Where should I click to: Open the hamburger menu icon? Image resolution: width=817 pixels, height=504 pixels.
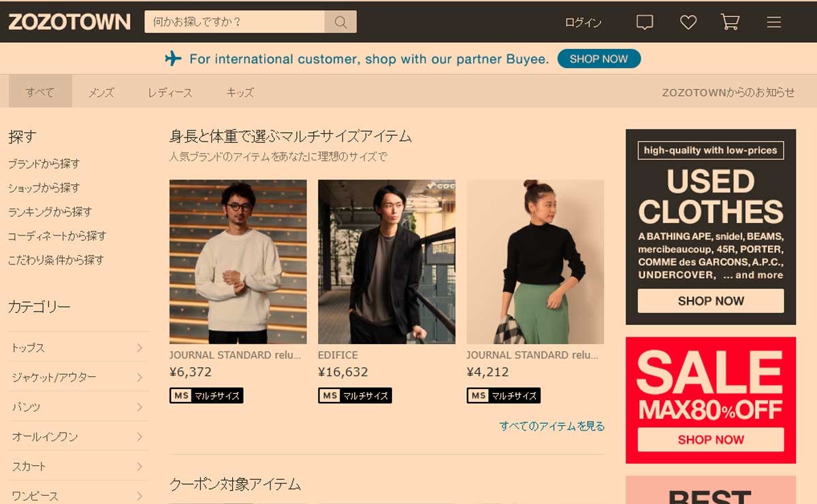[773, 22]
